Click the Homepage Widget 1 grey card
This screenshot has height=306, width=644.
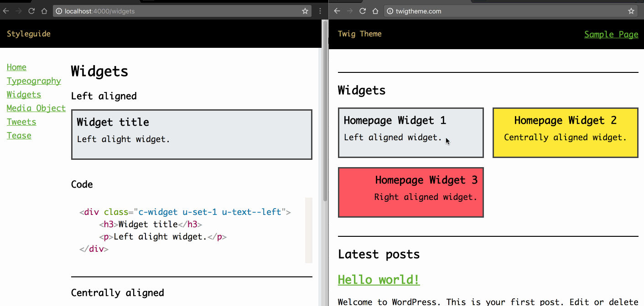410,133
